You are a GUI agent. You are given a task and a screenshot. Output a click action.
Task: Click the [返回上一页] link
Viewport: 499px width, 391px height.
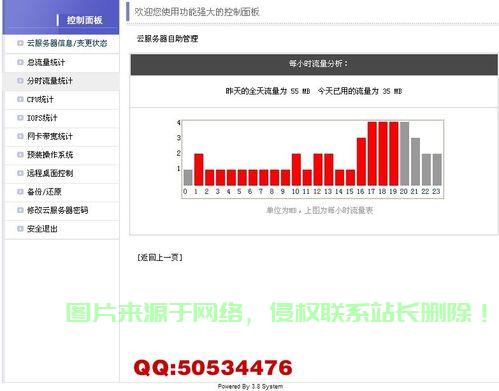tap(160, 257)
